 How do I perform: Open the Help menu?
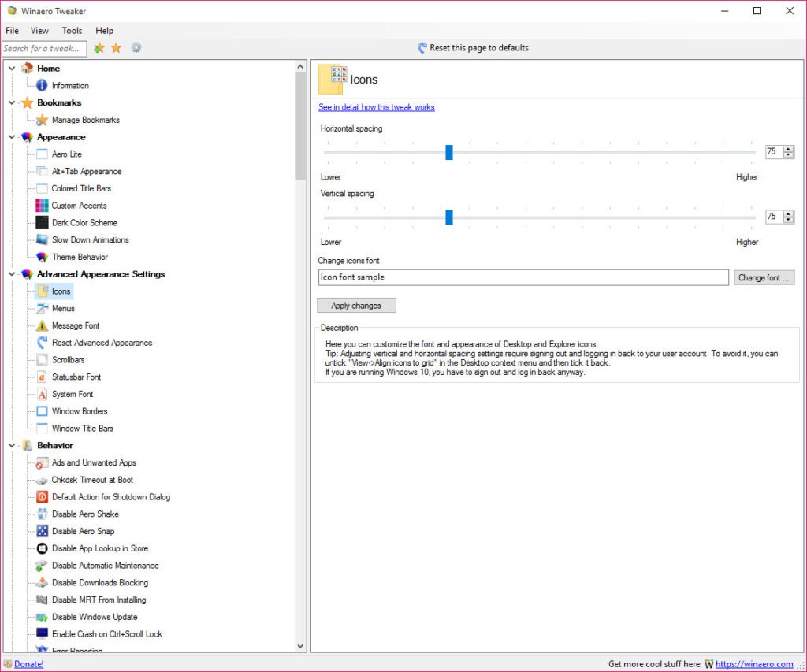point(105,31)
